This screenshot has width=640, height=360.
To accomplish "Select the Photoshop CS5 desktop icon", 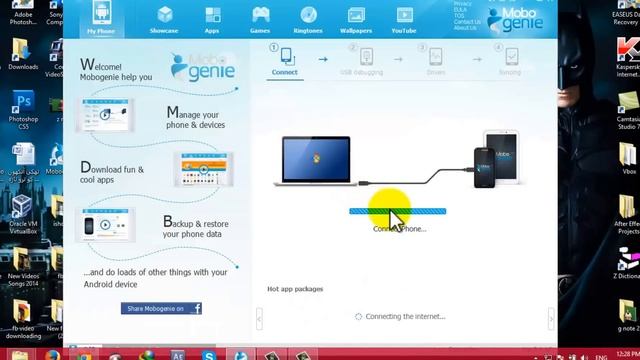I will tap(23, 109).
